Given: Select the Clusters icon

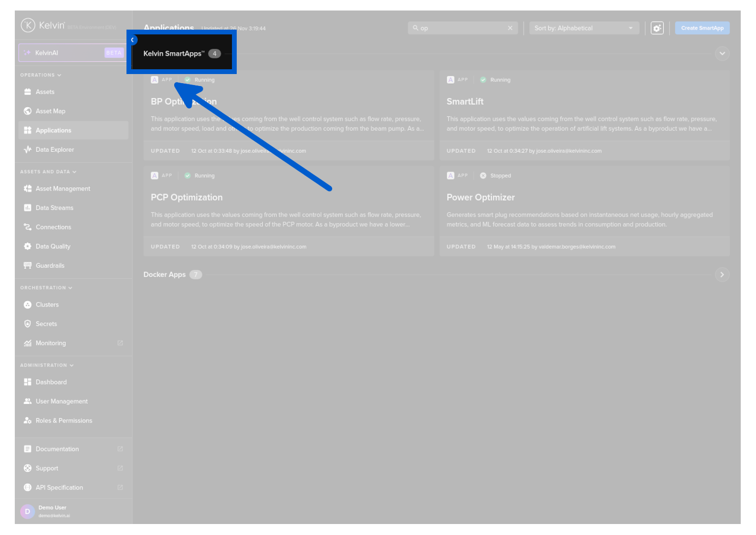Looking at the screenshot, I should tap(28, 305).
